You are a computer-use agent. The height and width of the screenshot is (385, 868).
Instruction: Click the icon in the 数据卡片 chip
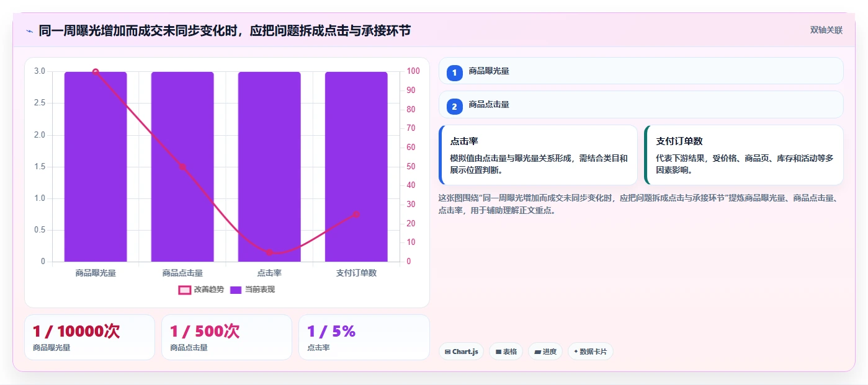[576, 352]
